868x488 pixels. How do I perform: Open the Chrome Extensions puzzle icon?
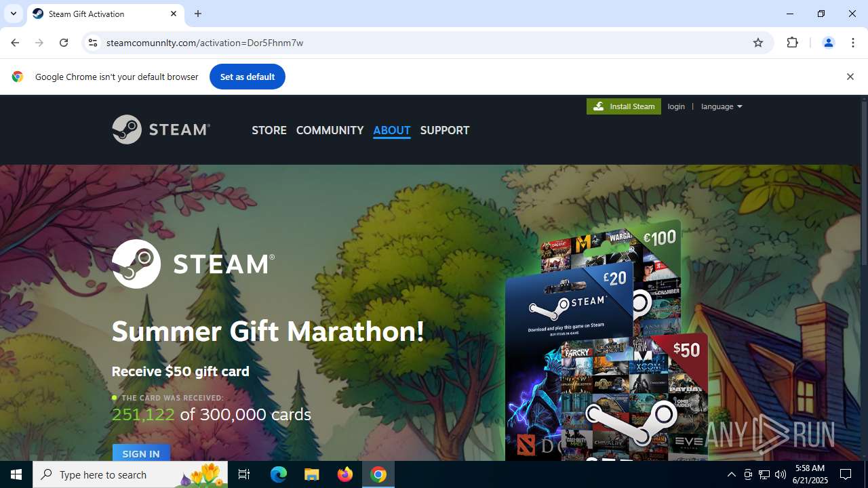(793, 43)
